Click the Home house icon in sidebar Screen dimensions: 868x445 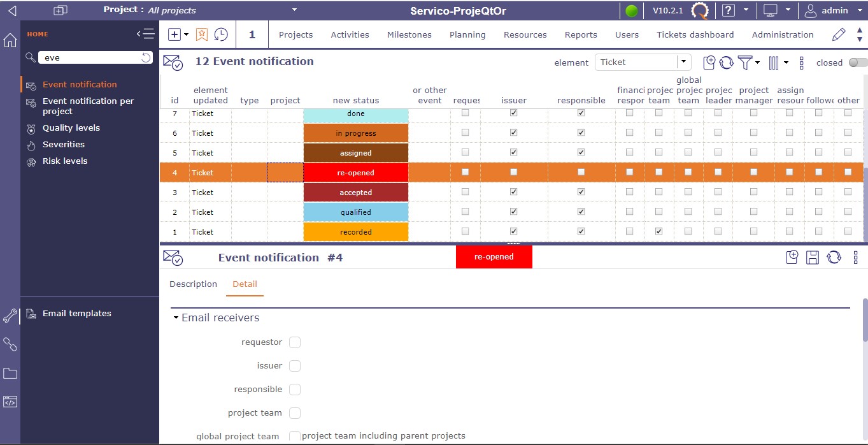tap(10, 40)
